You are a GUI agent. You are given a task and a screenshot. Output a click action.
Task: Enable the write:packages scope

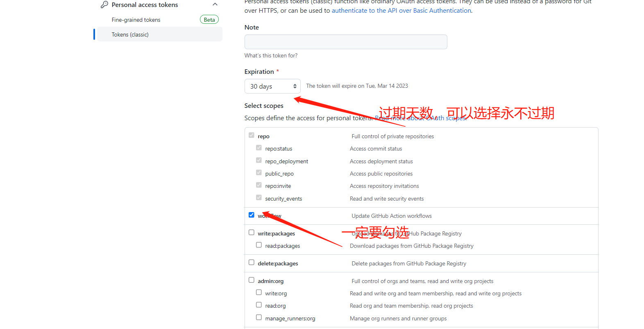pos(252,233)
